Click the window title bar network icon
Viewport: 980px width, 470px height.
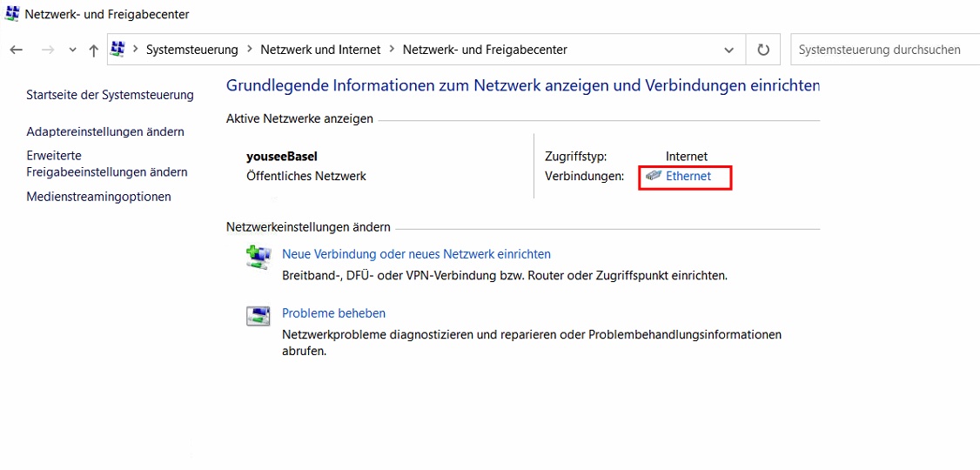(x=12, y=14)
